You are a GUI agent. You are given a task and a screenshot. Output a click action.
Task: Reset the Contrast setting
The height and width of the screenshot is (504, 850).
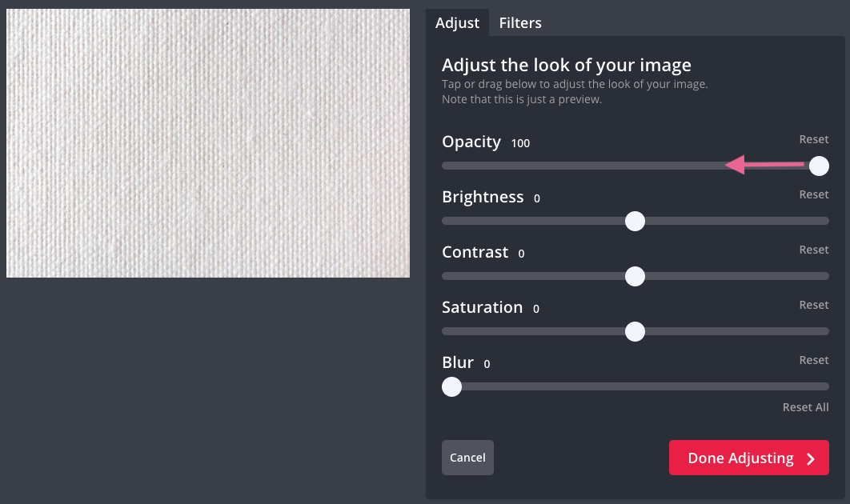pos(813,250)
